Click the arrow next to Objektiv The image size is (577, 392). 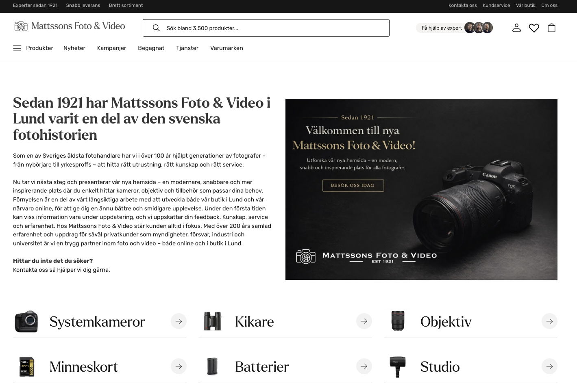coord(549,321)
